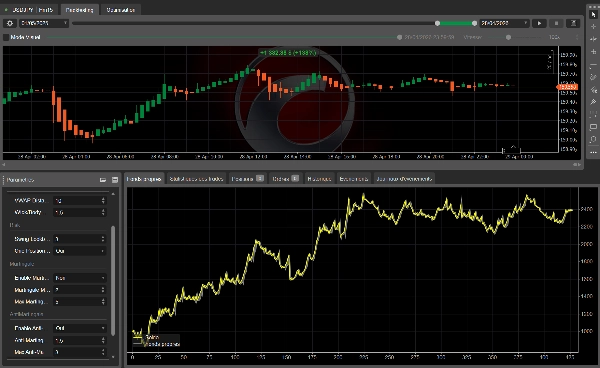Select the cursor pointer tool in right toolbar
This screenshot has width=600, height=368.
tap(593, 14)
